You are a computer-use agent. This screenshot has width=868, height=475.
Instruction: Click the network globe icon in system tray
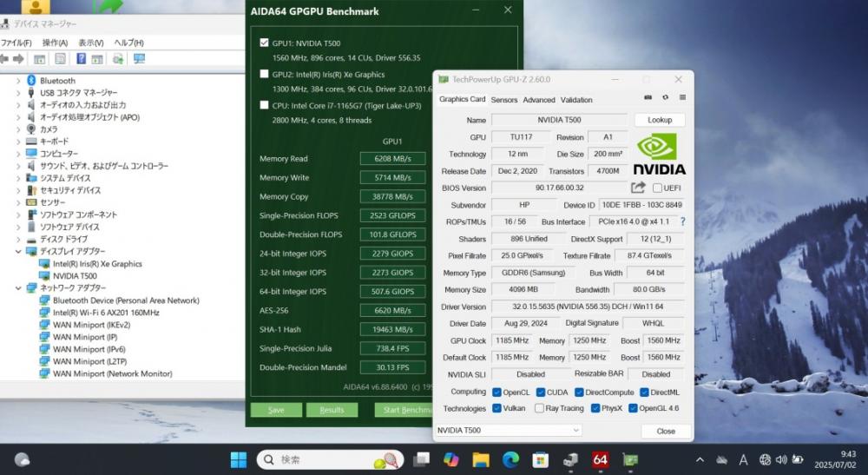point(765,459)
